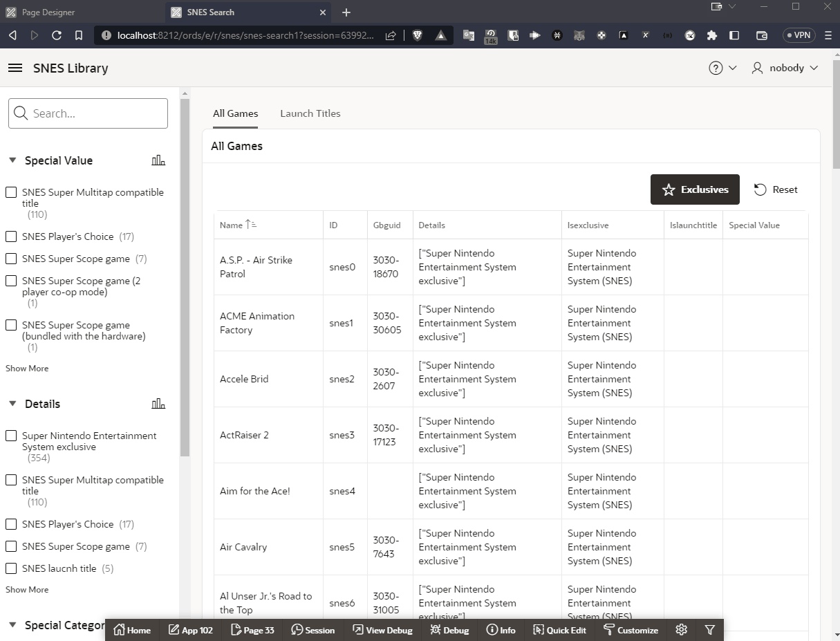Show chart for Special Value facet
Viewport: 840px width, 641px height.
point(158,160)
